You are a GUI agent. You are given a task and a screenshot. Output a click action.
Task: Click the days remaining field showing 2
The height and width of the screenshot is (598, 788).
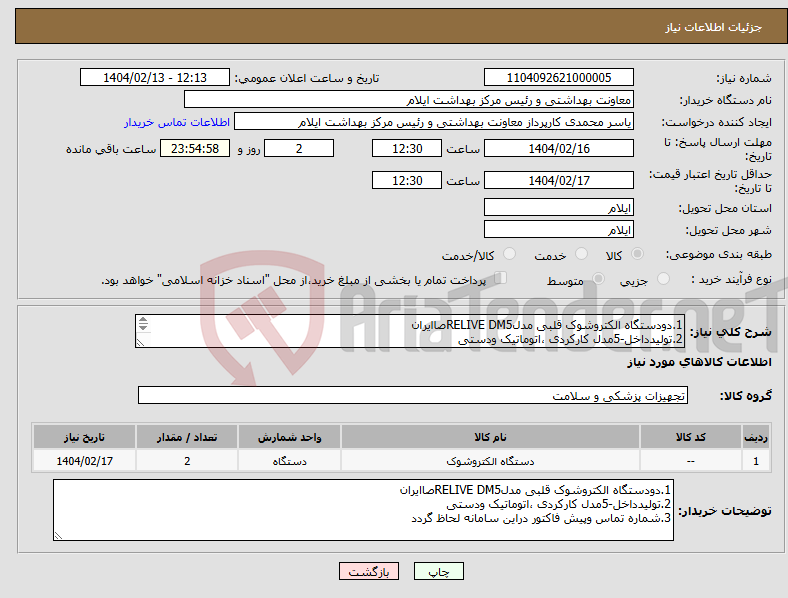pyautogui.click(x=299, y=148)
